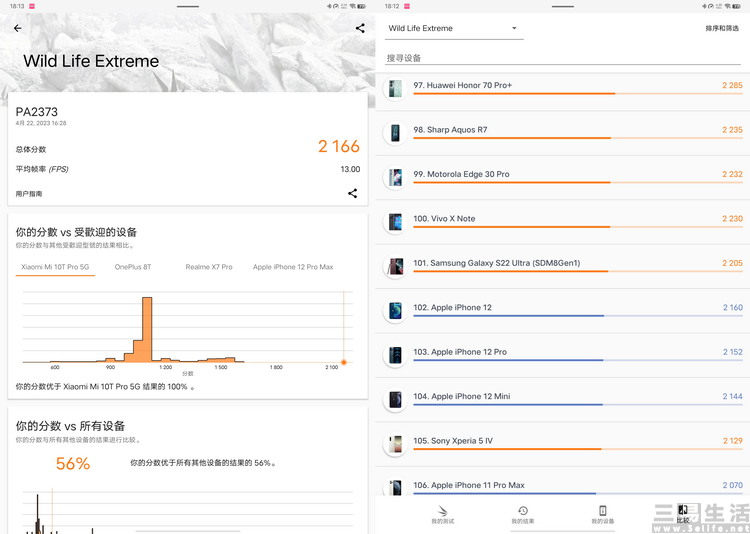Open Apple iPhone 12 Mini thumbnail
Image resolution: width=750 pixels, height=534 pixels.
point(395,400)
